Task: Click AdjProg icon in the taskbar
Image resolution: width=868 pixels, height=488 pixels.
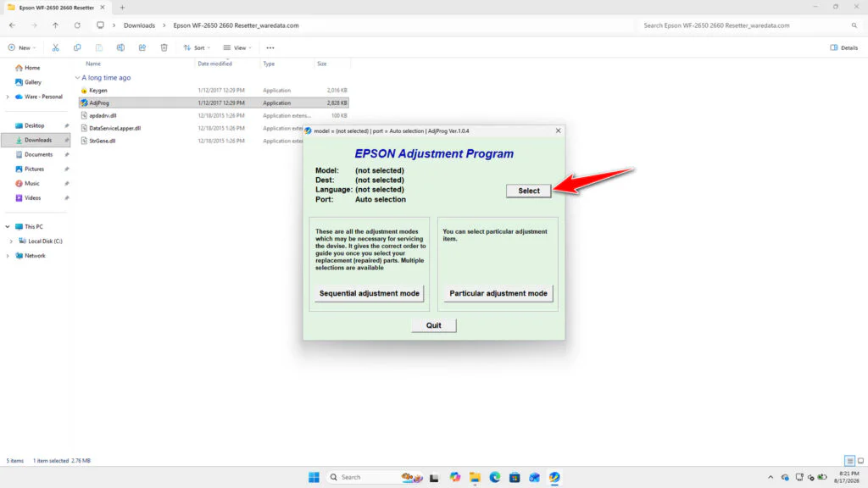Action: pyautogui.click(x=554, y=477)
